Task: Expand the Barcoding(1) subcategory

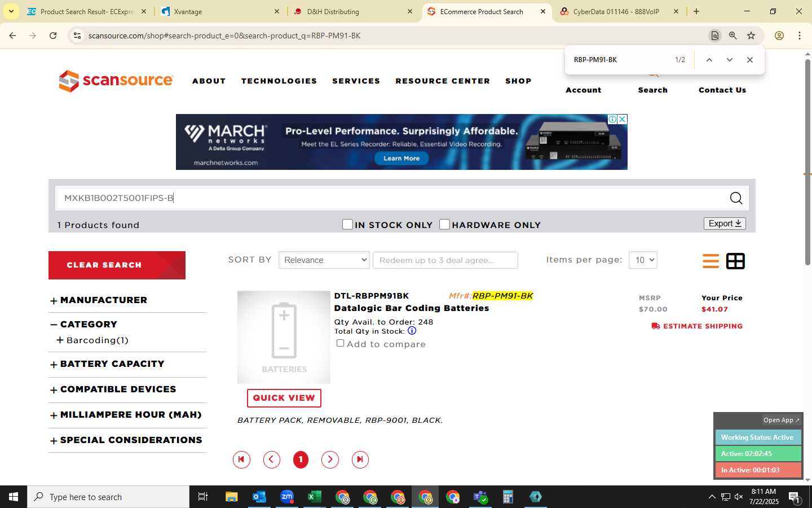Action: coord(60,340)
